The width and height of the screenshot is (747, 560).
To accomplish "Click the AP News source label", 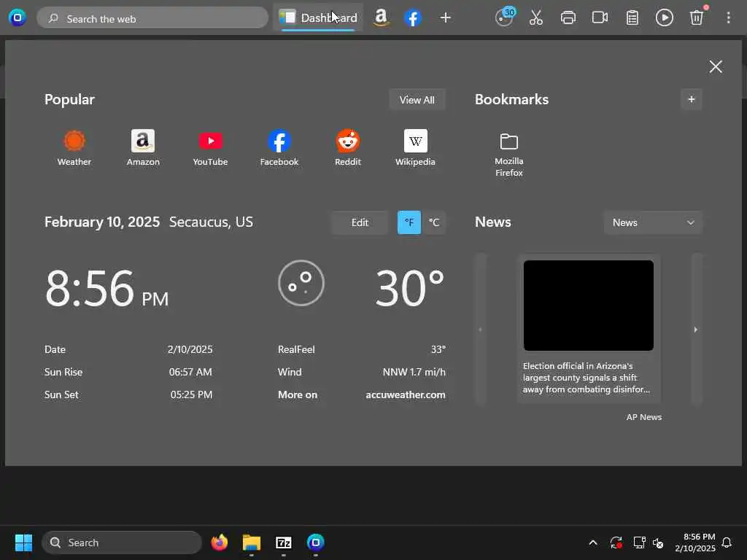I will 643,417.
